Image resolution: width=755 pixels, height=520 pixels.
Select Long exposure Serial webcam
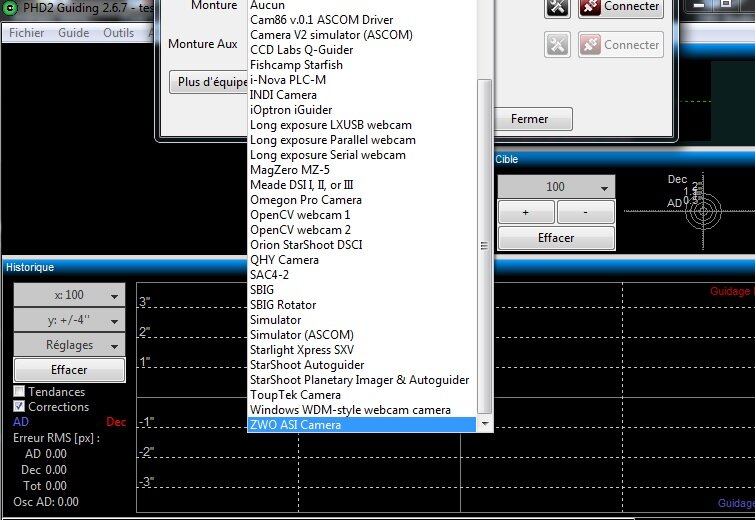coord(362,155)
